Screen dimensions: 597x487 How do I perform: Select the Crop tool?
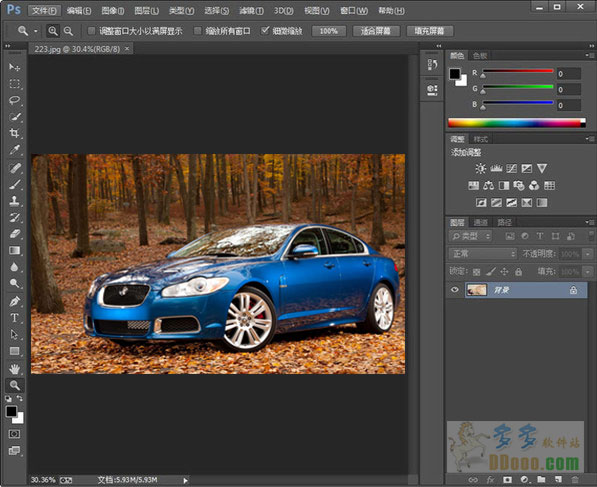[x=14, y=133]
